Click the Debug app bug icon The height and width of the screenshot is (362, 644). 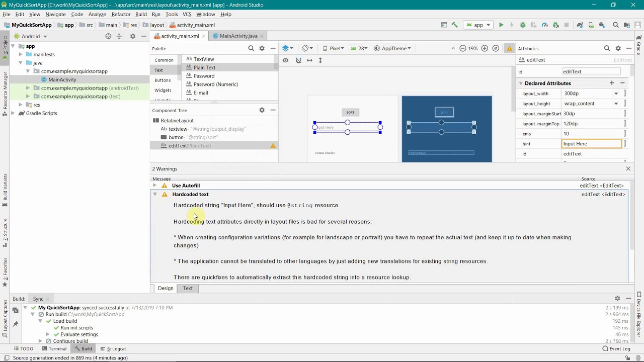pyautogui.click(x=523, y=25)
